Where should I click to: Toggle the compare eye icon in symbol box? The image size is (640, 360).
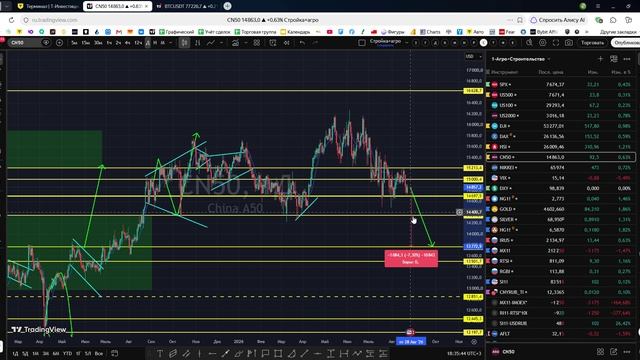pos(46,43)
